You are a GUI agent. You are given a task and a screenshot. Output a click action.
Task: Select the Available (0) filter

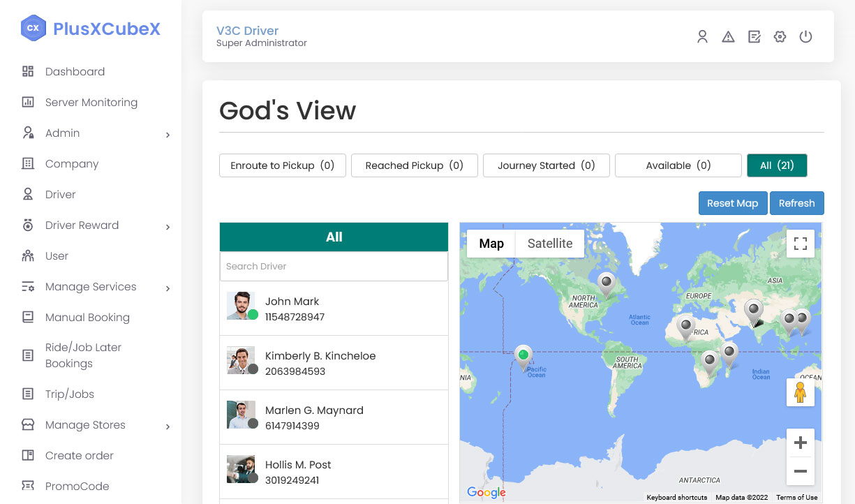coord(678,165)
